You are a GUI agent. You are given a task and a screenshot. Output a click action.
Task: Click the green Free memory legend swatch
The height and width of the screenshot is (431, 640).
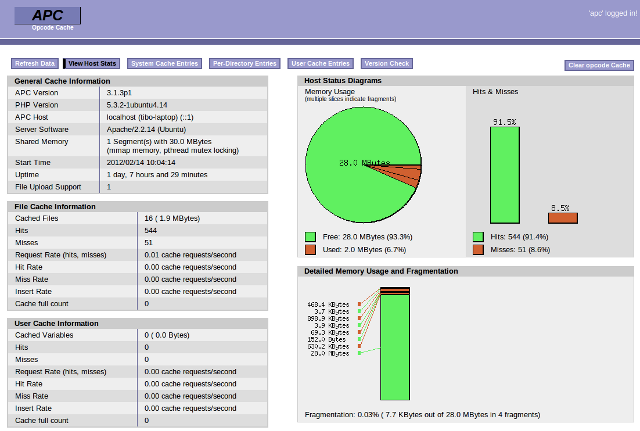point(310,237)
